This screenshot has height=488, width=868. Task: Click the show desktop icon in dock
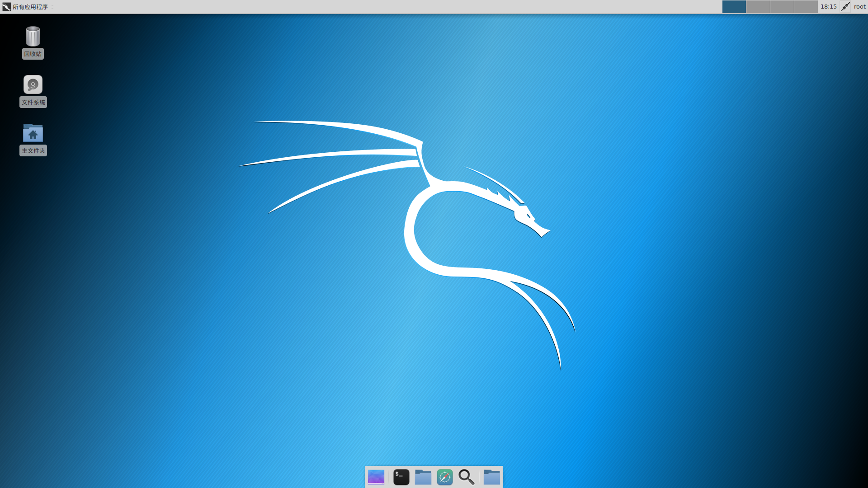point(376,477)
